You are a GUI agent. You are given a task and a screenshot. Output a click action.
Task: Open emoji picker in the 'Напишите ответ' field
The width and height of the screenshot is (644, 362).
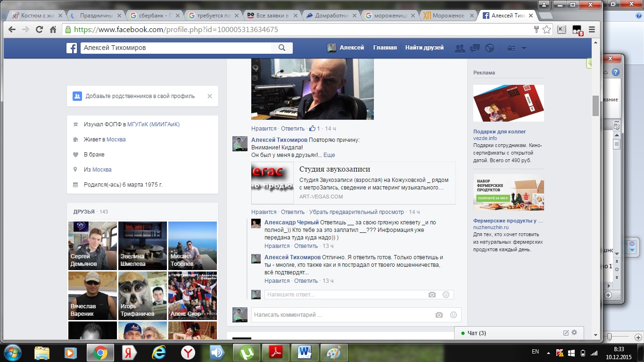(446, 295)
